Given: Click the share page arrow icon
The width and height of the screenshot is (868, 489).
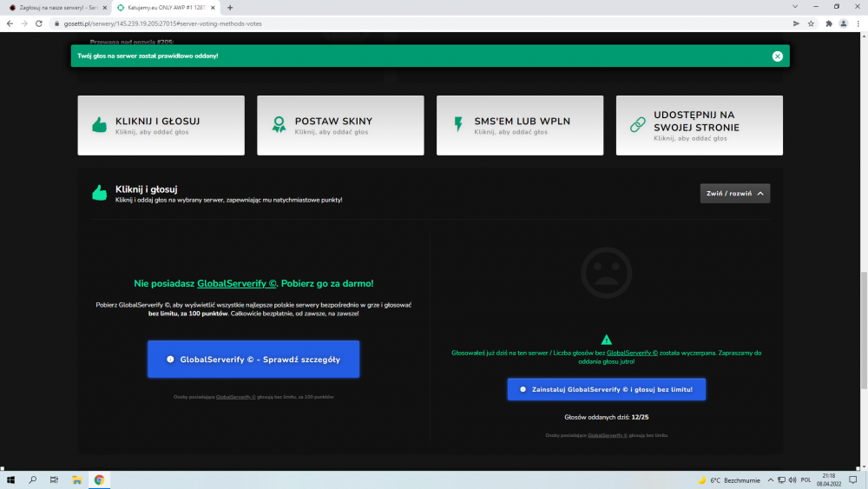Looking at the screenshot, I should (x=796, y=23).
